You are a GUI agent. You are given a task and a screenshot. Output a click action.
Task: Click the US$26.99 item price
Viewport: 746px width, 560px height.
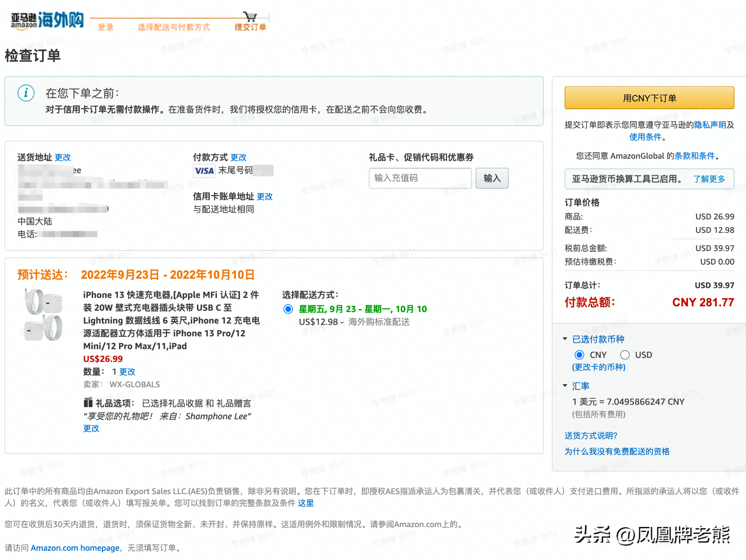tap(103, 359)
